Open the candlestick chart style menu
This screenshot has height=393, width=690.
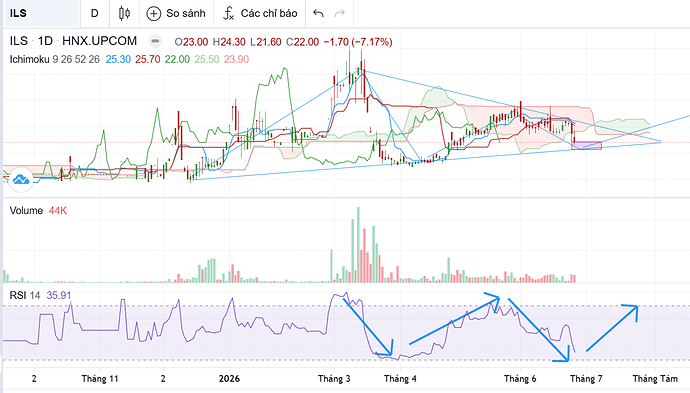[x=124, y=13]
